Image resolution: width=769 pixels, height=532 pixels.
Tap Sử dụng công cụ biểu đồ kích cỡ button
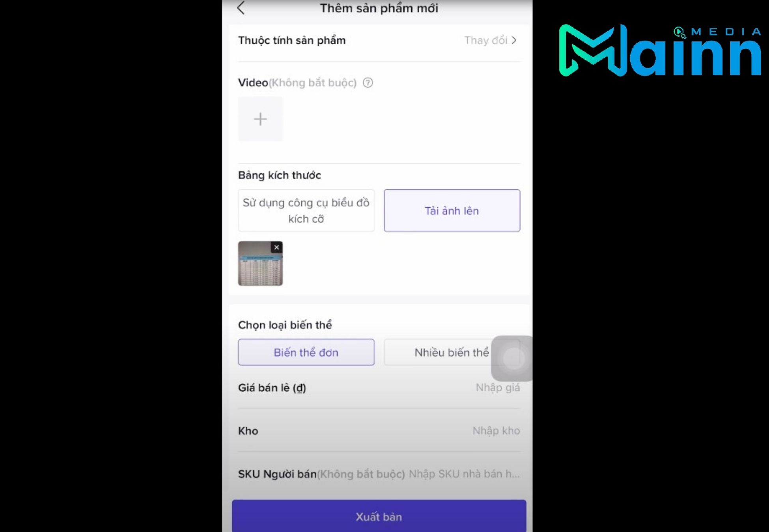click(306, 210)
